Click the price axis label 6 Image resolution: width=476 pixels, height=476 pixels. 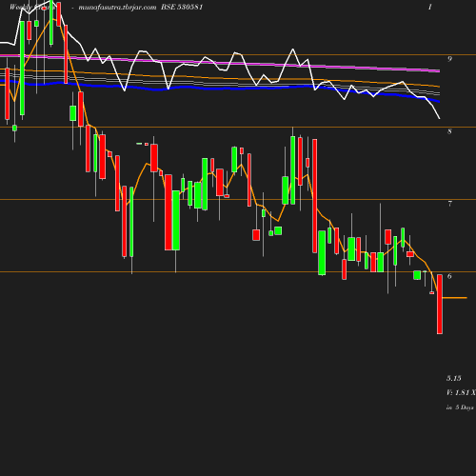coord(449,276)
